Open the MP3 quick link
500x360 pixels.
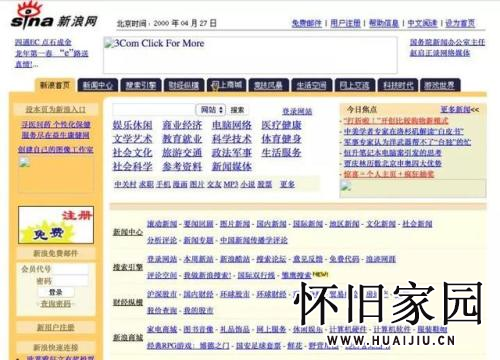231,184
